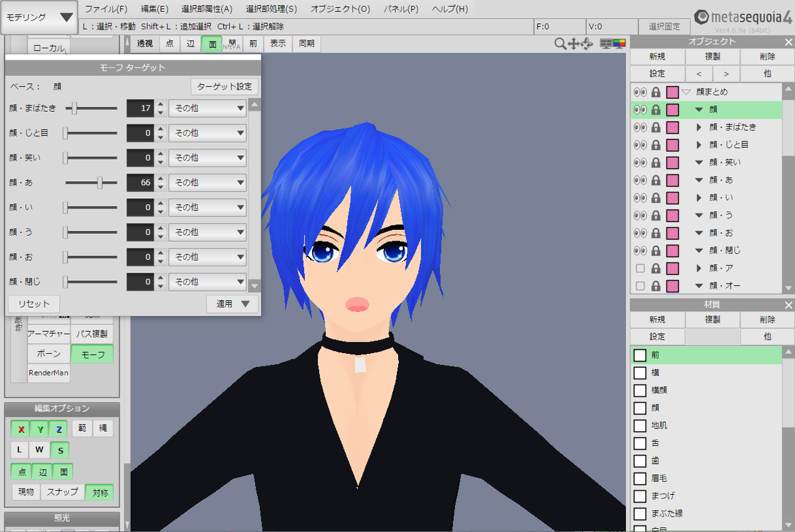Click the rotate view icon
795x532 pixels.
coord(586,44)
